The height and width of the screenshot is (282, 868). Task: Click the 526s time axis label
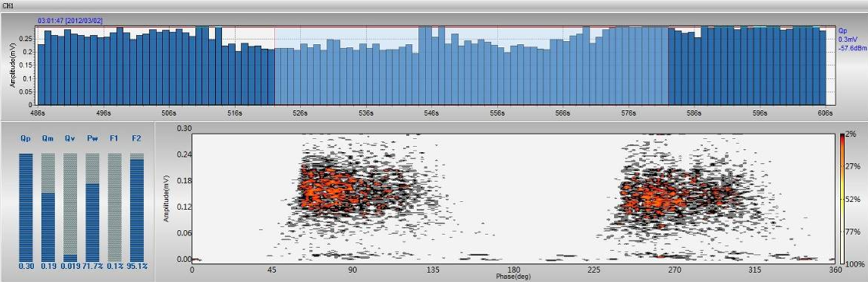point(300,112)
